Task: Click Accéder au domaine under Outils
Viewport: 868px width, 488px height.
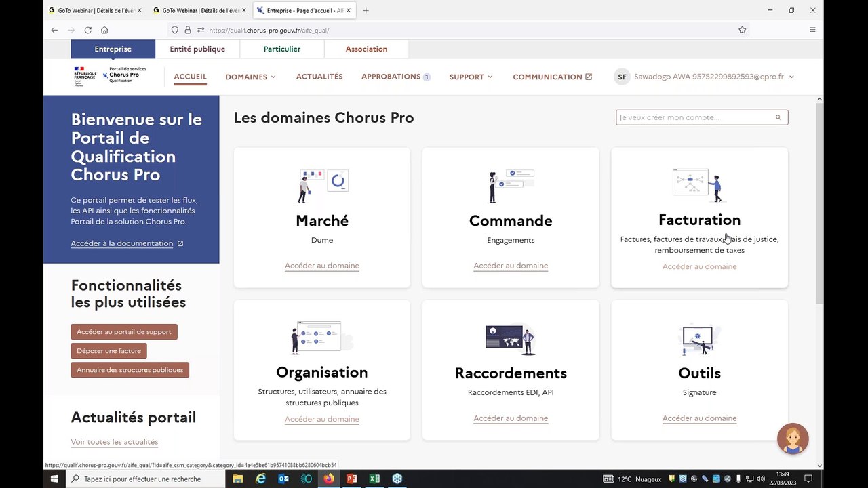Action: [699, 418]
